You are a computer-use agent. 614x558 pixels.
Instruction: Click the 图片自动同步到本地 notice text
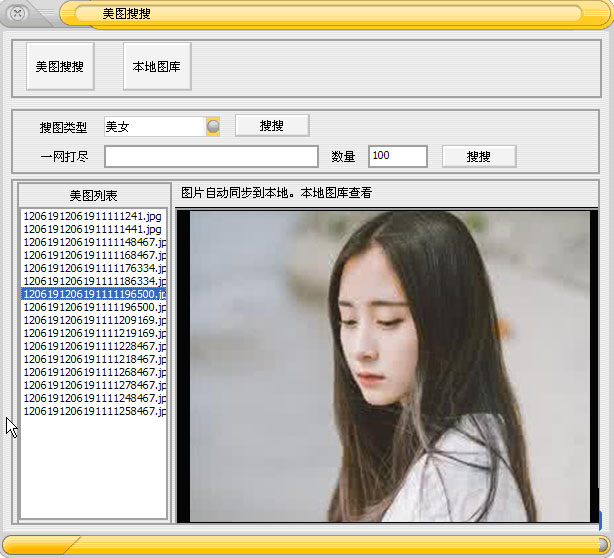(x=276, y=193)
